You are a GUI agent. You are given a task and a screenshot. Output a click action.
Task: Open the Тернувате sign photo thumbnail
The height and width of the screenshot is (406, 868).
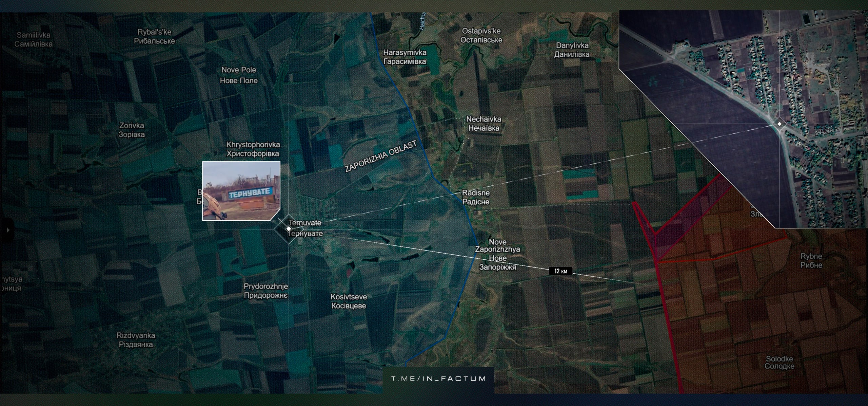[241, 191]
